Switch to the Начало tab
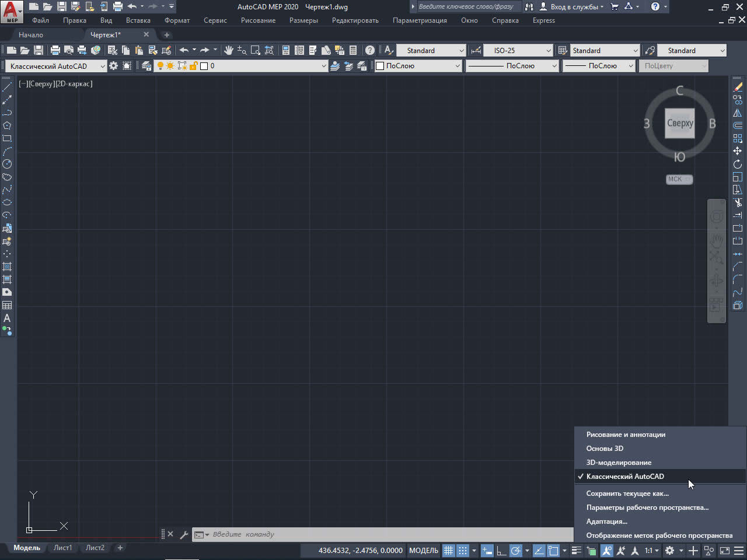Image resolution: width=747 pixels, height=560 pixels. point(31,35)
